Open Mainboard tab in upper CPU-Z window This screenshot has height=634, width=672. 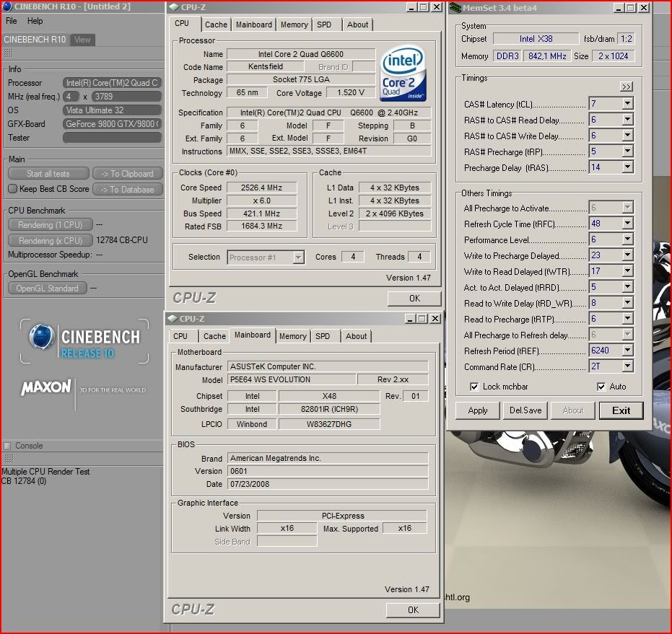click(254, 25)
